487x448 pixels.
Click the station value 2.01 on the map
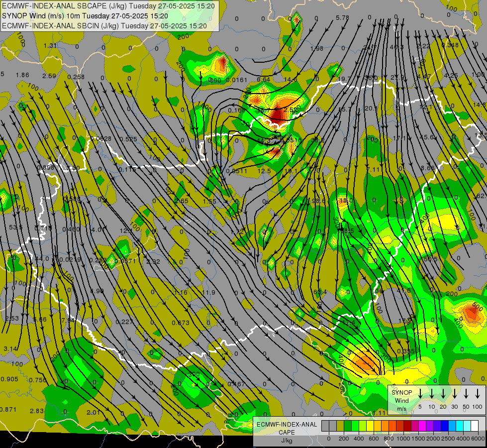point(93,413)
